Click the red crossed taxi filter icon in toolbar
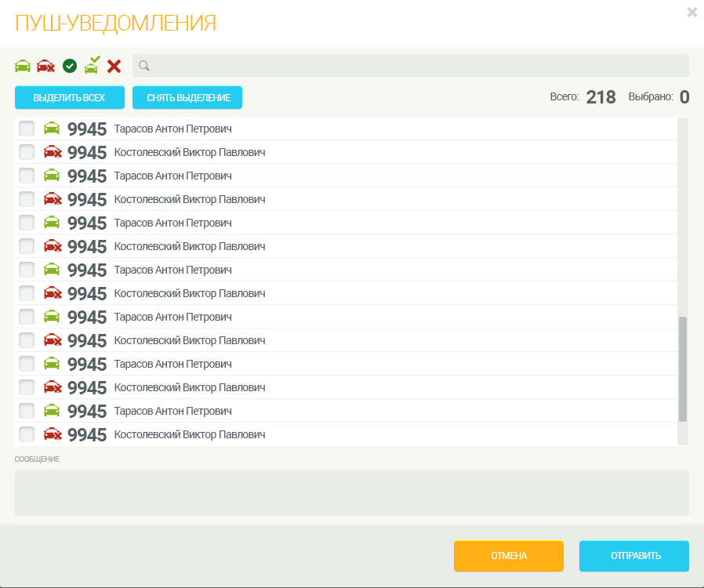Viewport: 704px width, 588px height. (x=45, y=66)
